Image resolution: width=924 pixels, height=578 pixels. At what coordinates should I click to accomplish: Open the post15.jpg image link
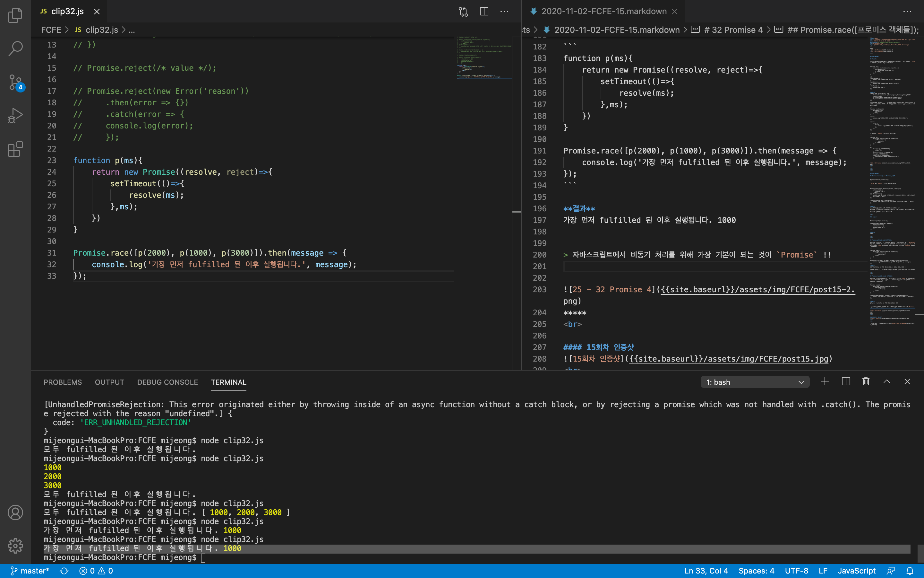tap(729, 359)
